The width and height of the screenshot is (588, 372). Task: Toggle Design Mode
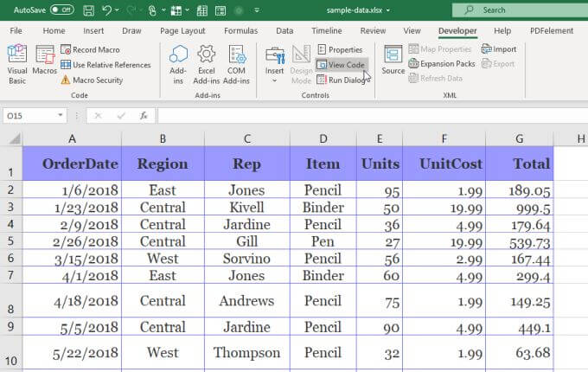301,64
